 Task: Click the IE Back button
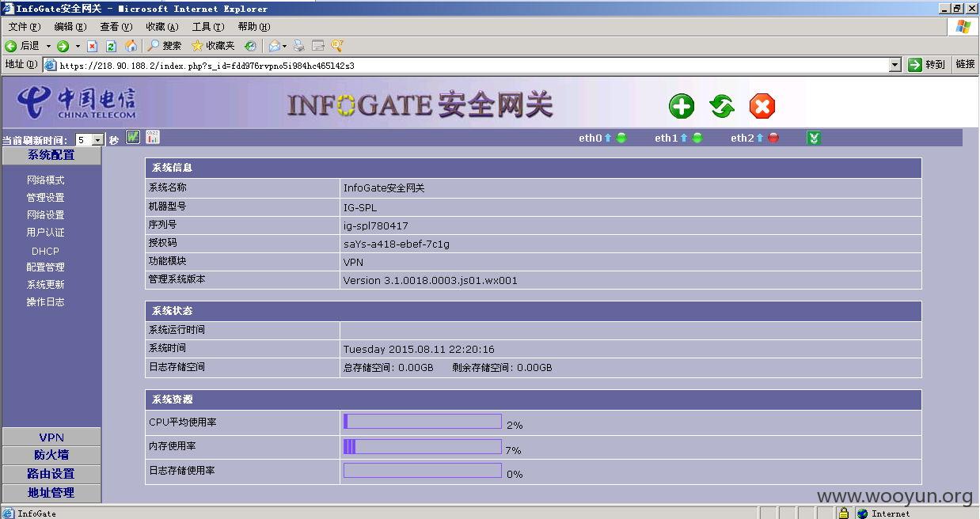22,46
